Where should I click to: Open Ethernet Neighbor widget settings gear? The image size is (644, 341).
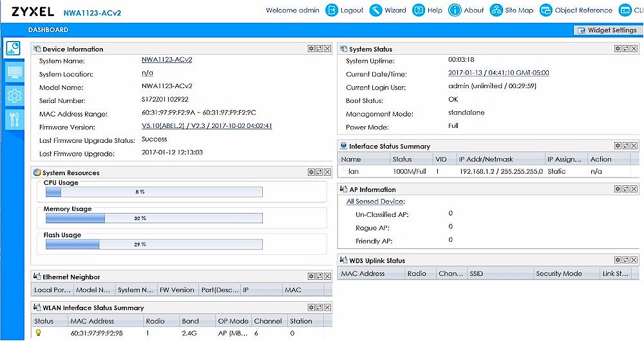[311, 276]
